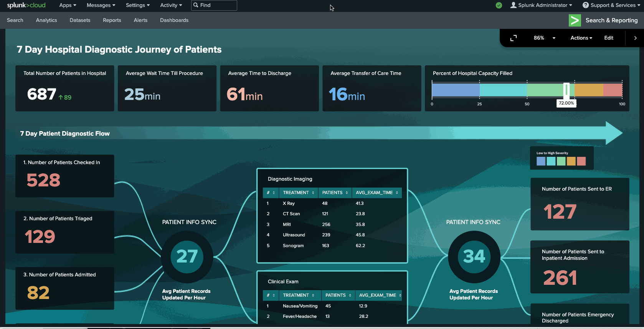
Task: Open the Alerts page link
Action: [140, 20]
